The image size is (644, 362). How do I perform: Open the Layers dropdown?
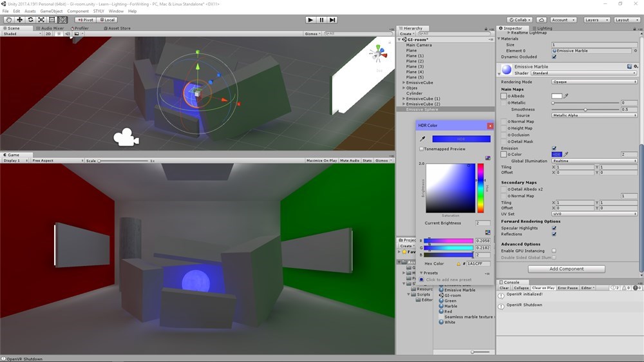(596, 20)
